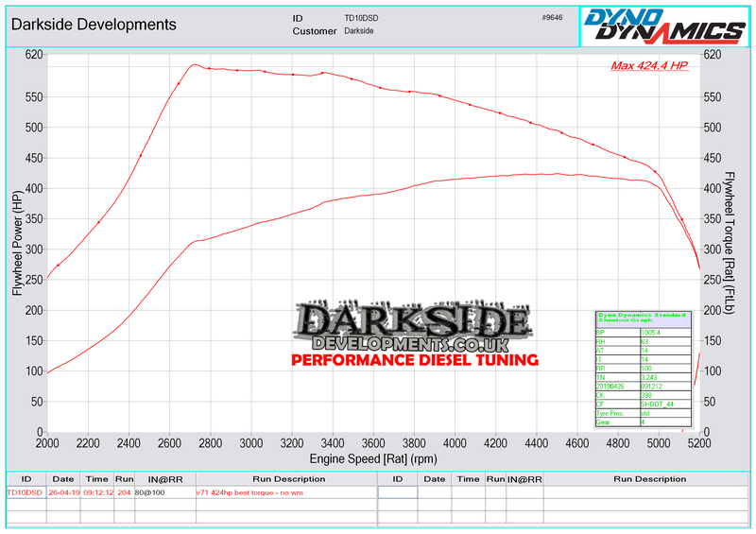Click the 'Run' header above '204'
The height and width of the screenshot is (534, 756).
coord(124,479)
